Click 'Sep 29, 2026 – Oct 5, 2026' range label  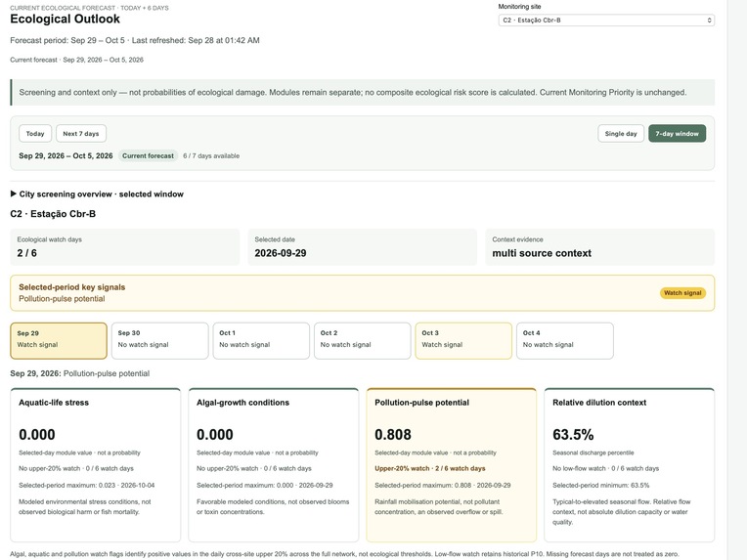point(66,155)
